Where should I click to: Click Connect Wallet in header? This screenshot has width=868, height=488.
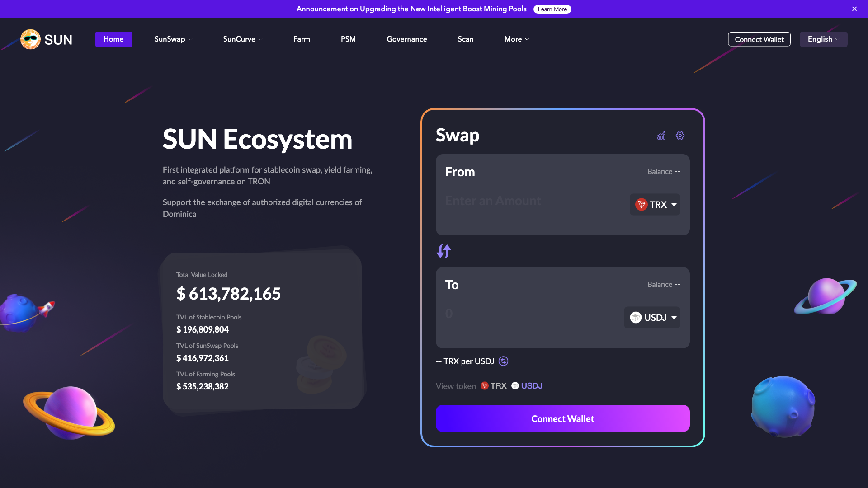(x=759, y=39)
